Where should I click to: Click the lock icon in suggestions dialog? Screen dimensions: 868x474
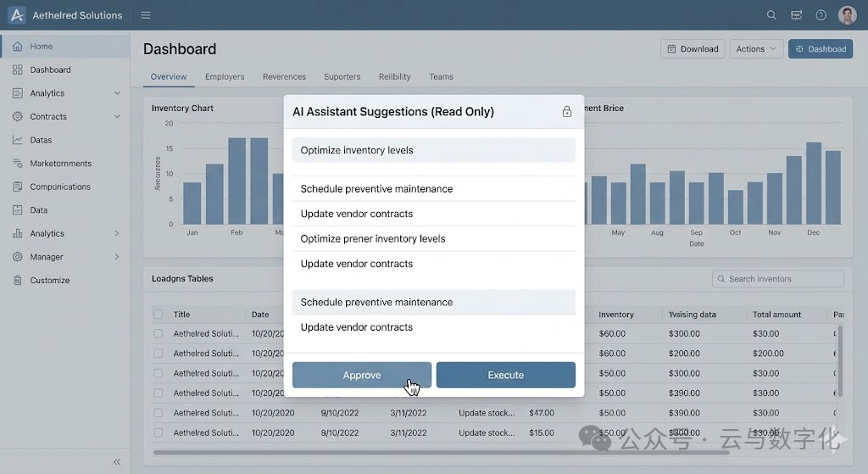tap(567, 111)
